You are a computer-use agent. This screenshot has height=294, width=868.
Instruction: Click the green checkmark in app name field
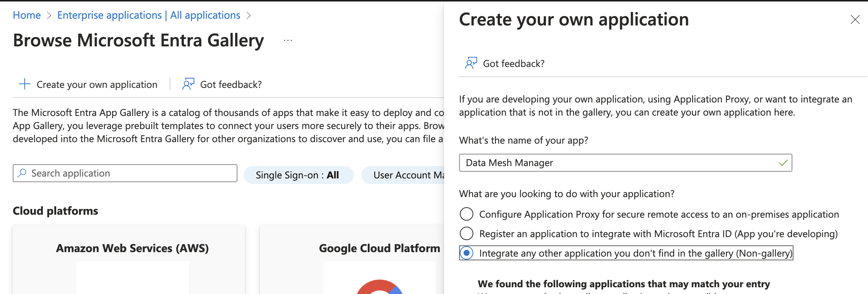pos(783,163)
